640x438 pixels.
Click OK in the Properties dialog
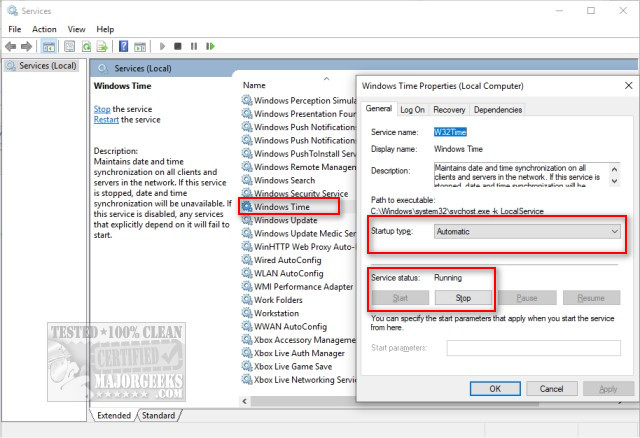(x=495, y=389)
